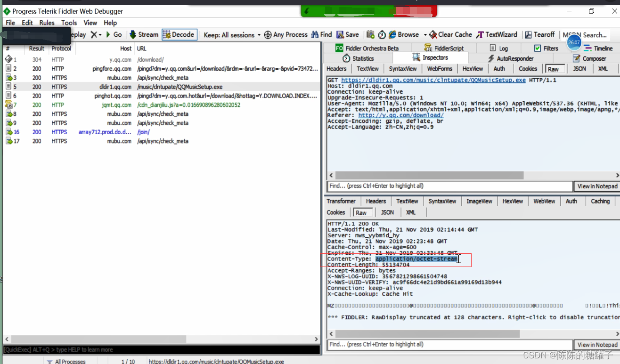Select session 7 jqmt.qq.com row
This screenshot has width=620, height=364.
(162, 105)
